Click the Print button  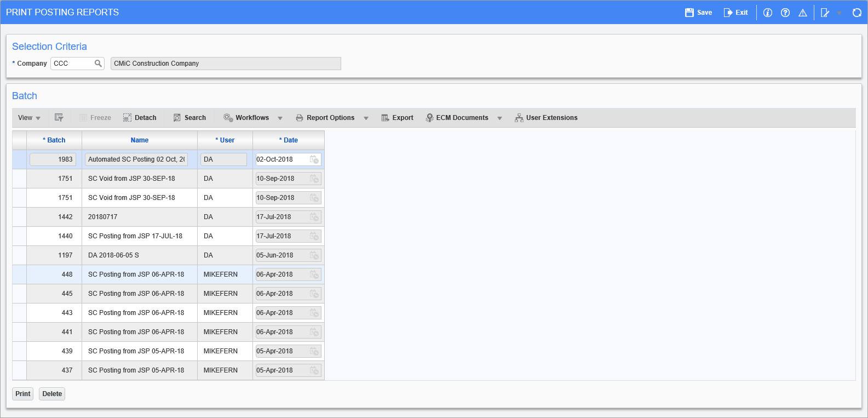tap(23, 394)
